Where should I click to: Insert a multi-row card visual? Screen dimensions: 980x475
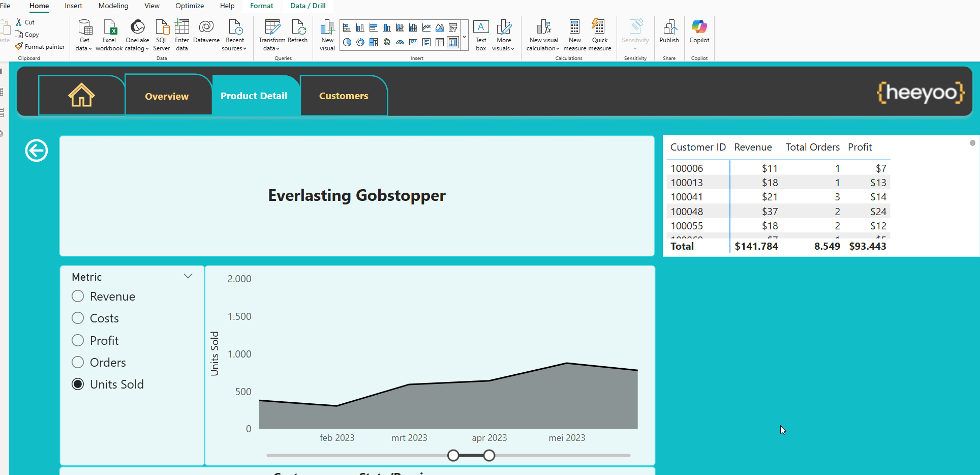point(426,42)
